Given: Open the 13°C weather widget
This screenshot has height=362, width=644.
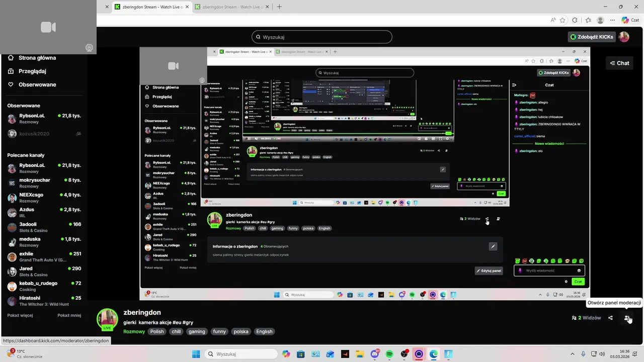Looking at the screenshot, I should [24, 354].
